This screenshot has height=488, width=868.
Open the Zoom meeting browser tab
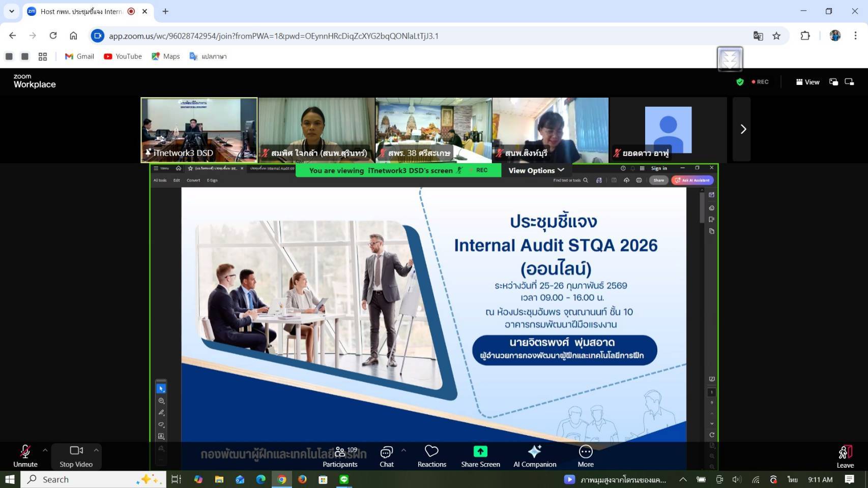(81, 11)
